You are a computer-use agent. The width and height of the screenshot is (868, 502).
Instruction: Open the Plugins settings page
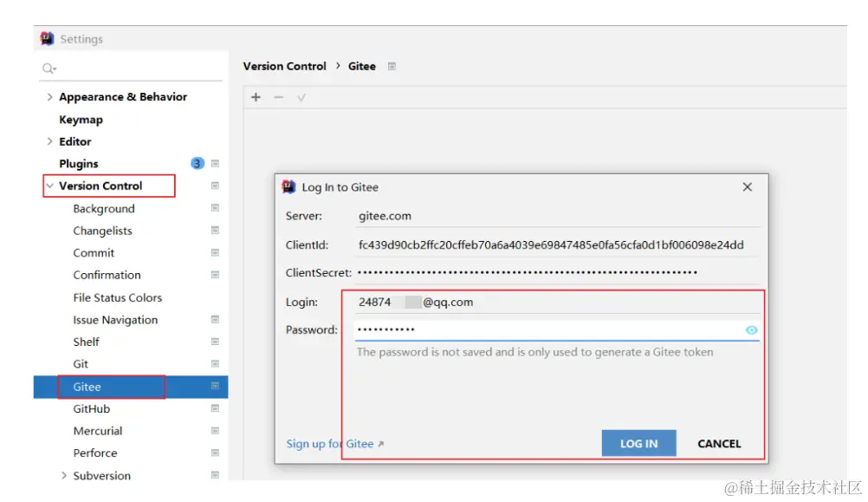pyautogui.click(x=79, y=164)
